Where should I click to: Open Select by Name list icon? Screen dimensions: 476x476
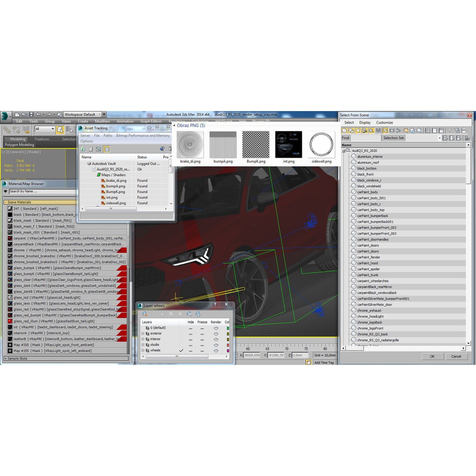(x=70, y=130)
